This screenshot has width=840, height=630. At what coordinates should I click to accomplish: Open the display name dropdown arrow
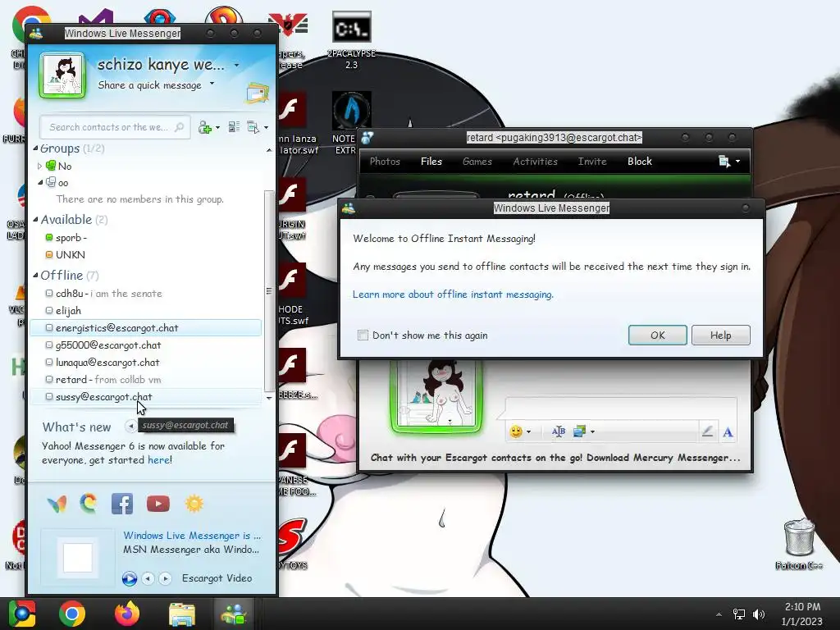236,66
